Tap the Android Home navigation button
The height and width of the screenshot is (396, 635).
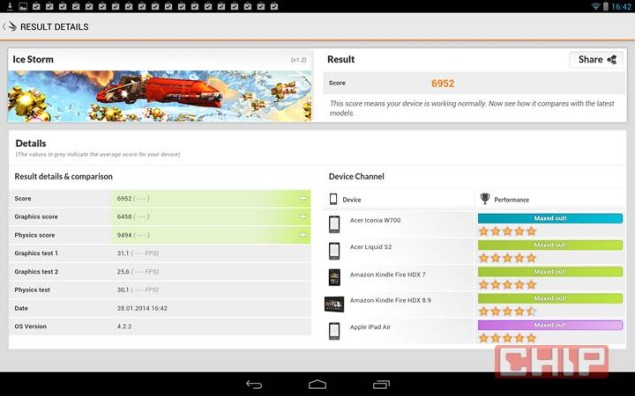click(318, 384)
